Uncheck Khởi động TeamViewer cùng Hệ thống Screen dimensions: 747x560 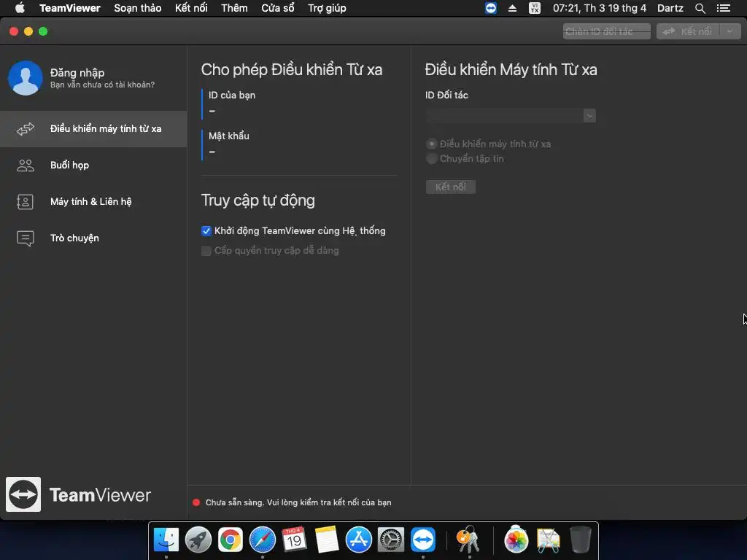tap(206, 231)
